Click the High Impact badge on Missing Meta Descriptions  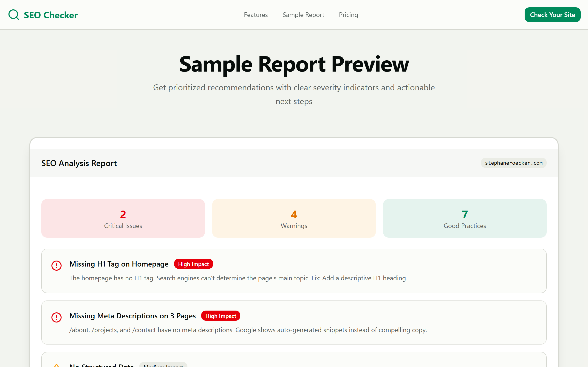220,316
